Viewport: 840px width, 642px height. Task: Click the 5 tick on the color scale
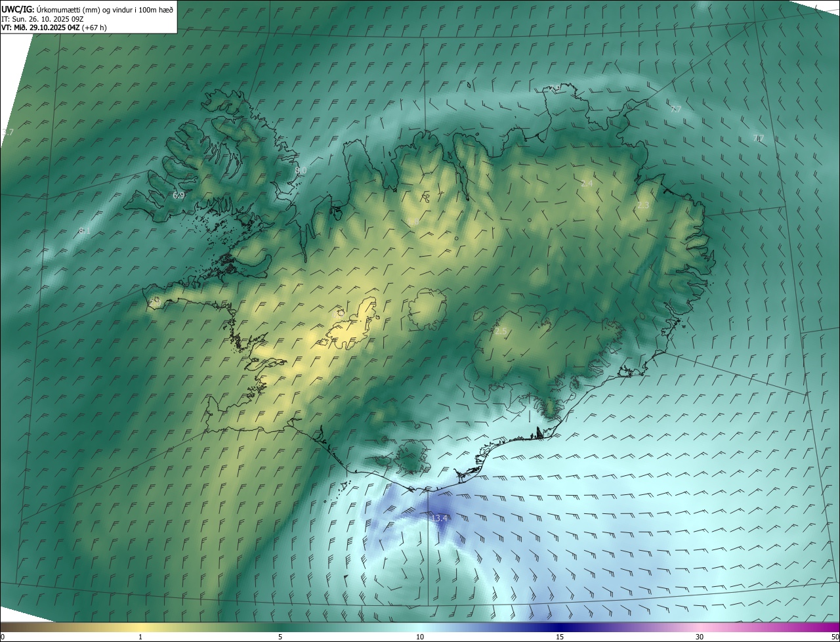click(280, 637)
